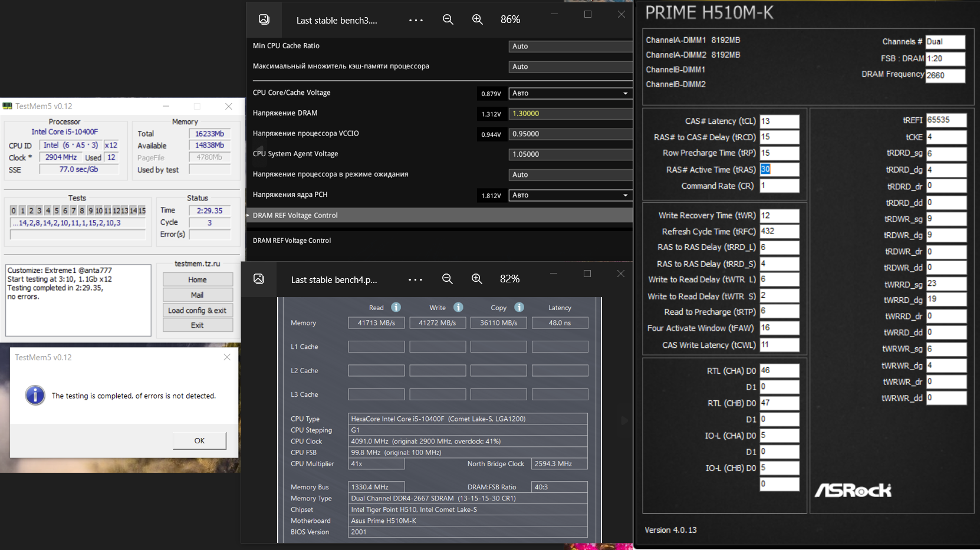Click the RTL (CHB) D0 field
The image size is (980, 550).
[x=780, y=403]
